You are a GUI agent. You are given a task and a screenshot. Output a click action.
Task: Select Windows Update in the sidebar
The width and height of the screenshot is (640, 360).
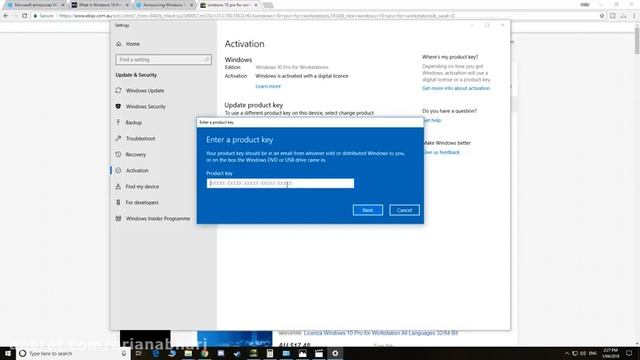tap(145, 91)
